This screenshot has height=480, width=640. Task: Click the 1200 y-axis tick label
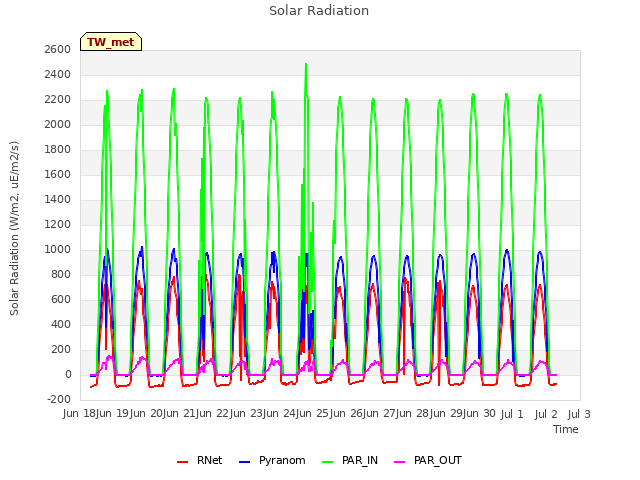point(58,224)
